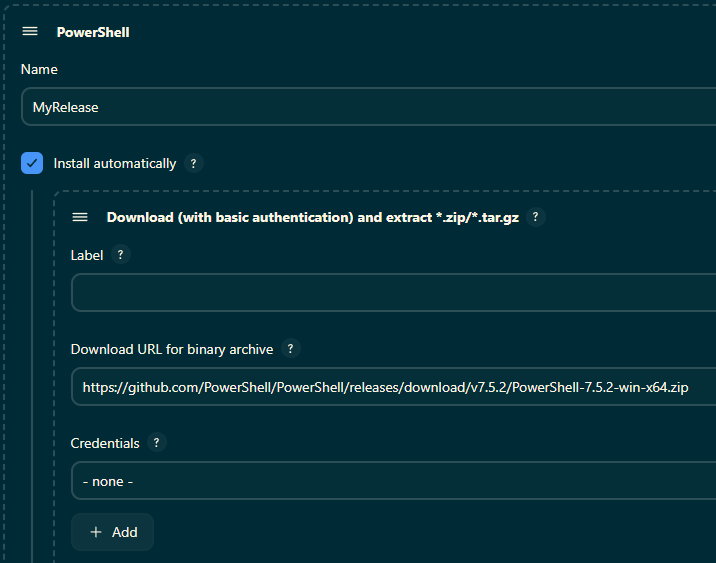Click the Download URL for binary archive caption
This screenshot has height=563, width=716.
171,349
